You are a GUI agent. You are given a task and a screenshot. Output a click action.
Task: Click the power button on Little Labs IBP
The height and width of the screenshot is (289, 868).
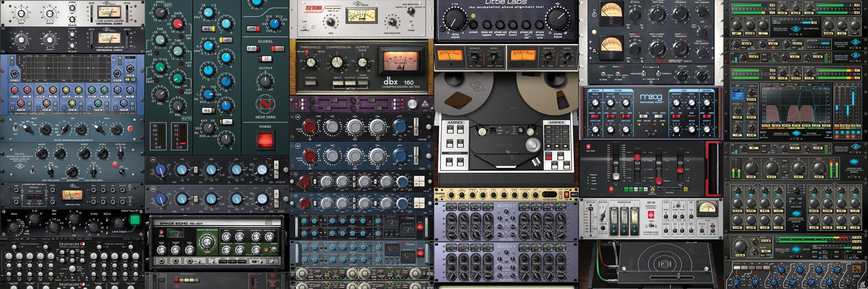coord(473,24)
